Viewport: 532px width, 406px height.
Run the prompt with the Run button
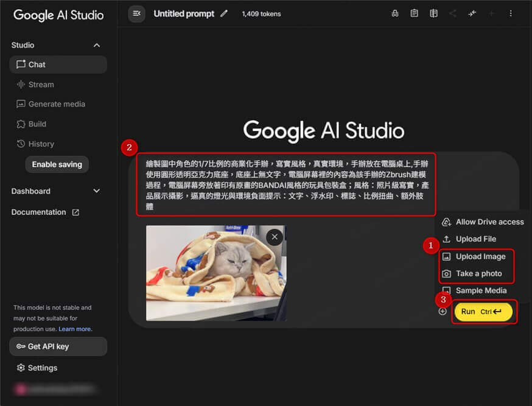pyautogui.click(x=483, y=312)
